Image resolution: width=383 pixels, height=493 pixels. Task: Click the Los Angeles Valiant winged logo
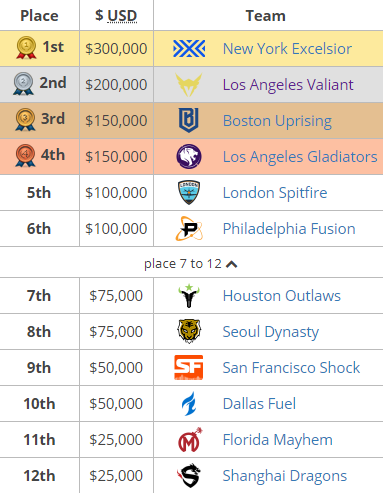tap(189, 85)
